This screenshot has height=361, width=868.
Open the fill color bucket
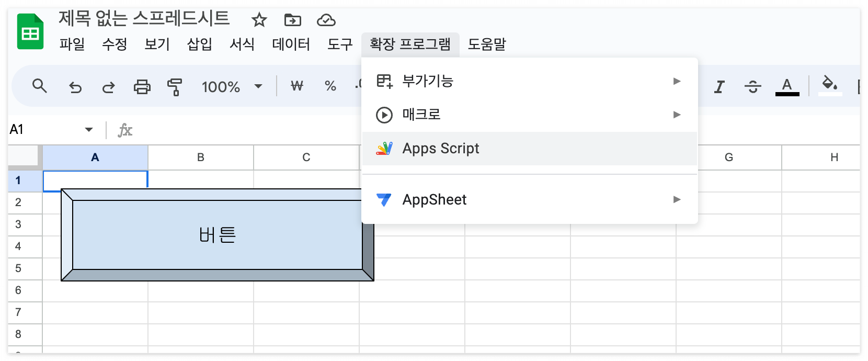tap(830, 85)
